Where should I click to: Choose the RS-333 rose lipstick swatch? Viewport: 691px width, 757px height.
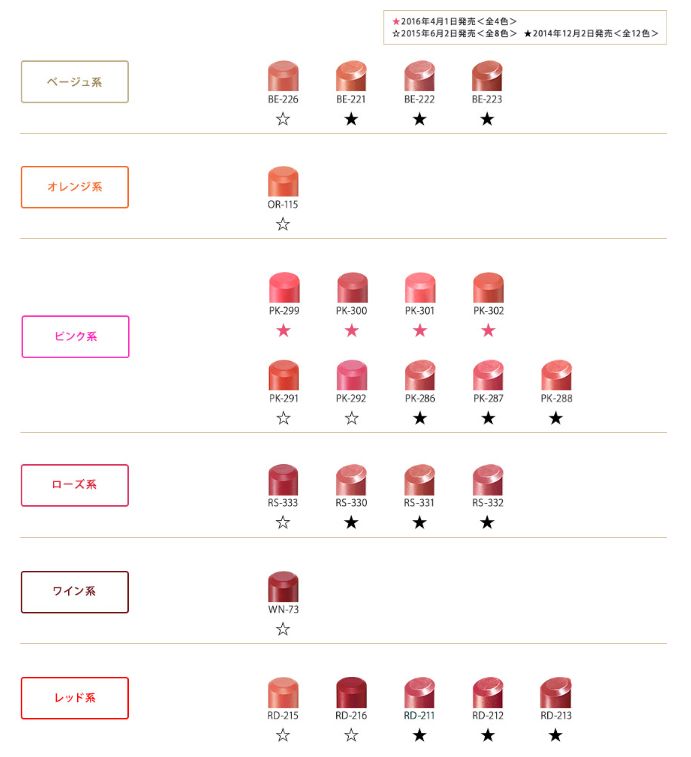tap(283, 479)
